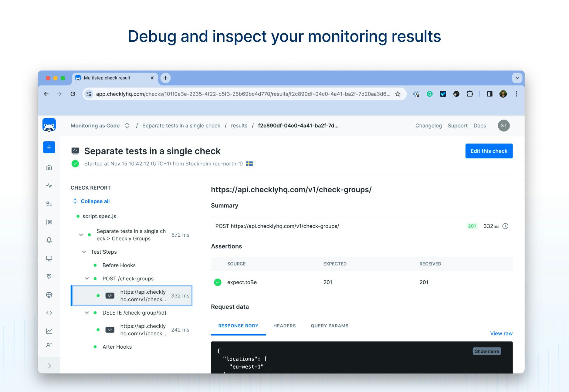Open the chart reporting icon in sidebar
569x392 pixels.
point(49,331)
